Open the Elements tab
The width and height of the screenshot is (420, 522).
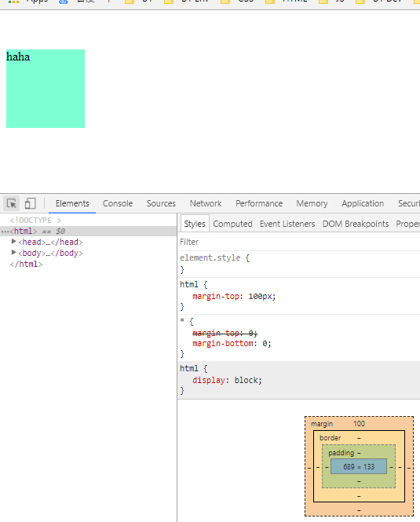point(72,203)
